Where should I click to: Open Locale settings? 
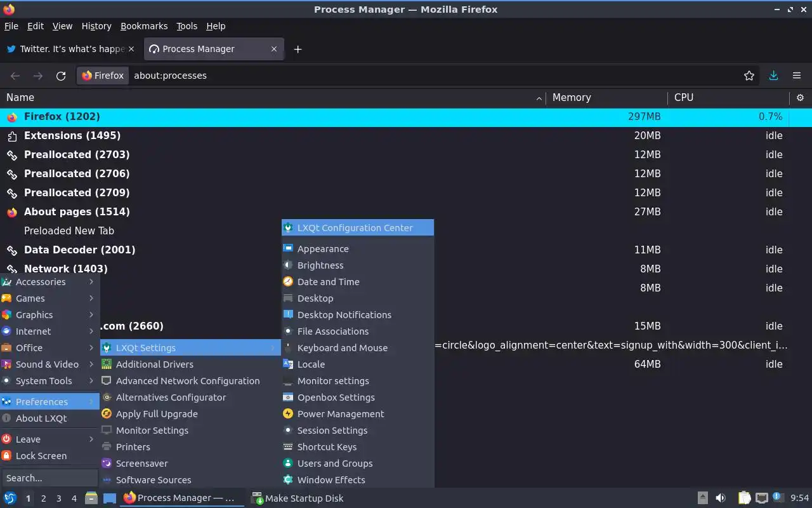click(x=358, y=364)
